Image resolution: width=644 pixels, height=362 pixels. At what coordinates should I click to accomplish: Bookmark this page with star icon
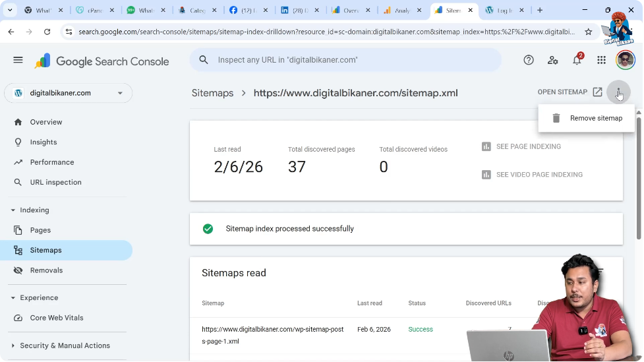coord(588,32)
